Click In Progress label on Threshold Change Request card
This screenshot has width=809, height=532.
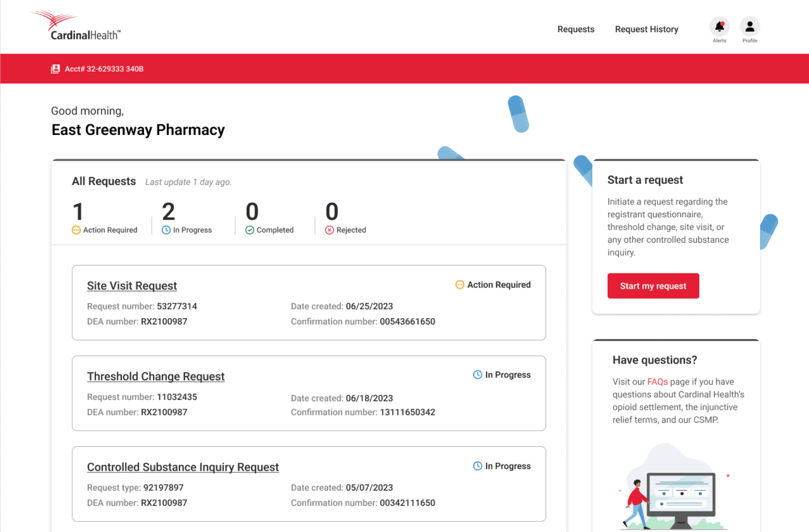tap(508, 375)
